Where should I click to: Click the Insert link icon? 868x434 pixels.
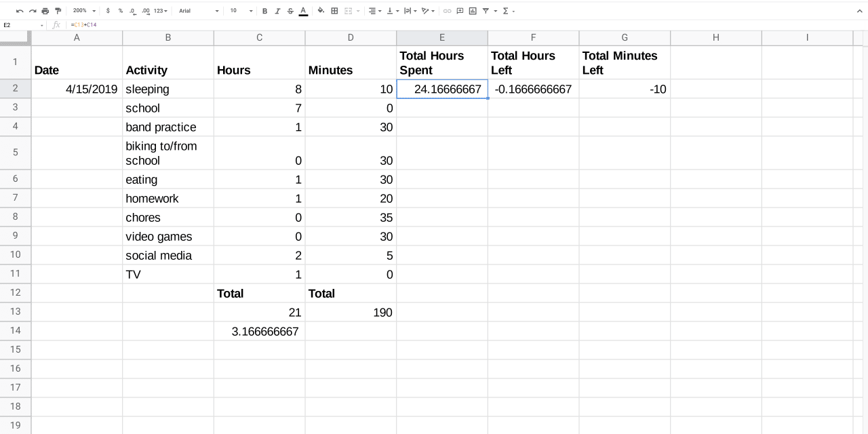coord(447,11)
